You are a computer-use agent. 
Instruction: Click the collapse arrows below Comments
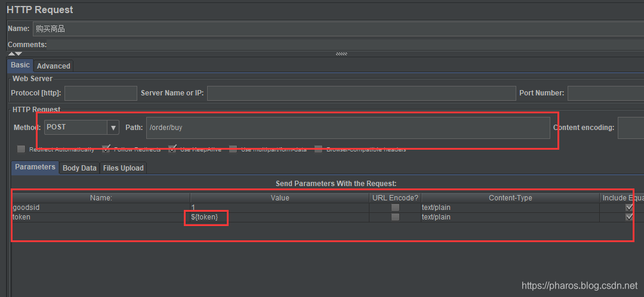[x=15, y=54]
